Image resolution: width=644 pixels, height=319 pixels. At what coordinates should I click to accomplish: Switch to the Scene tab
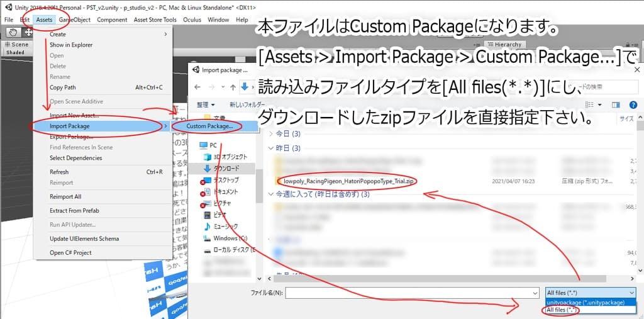tap(17, 45)
